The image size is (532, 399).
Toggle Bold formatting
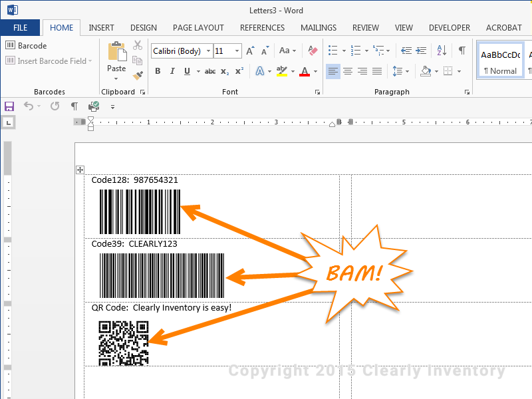(158, 71)
